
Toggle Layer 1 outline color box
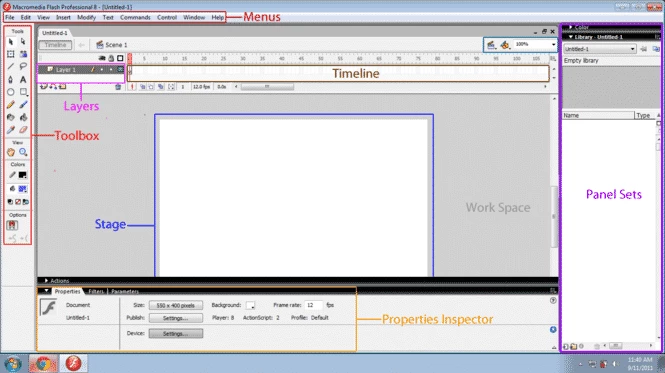coord(120,70)
